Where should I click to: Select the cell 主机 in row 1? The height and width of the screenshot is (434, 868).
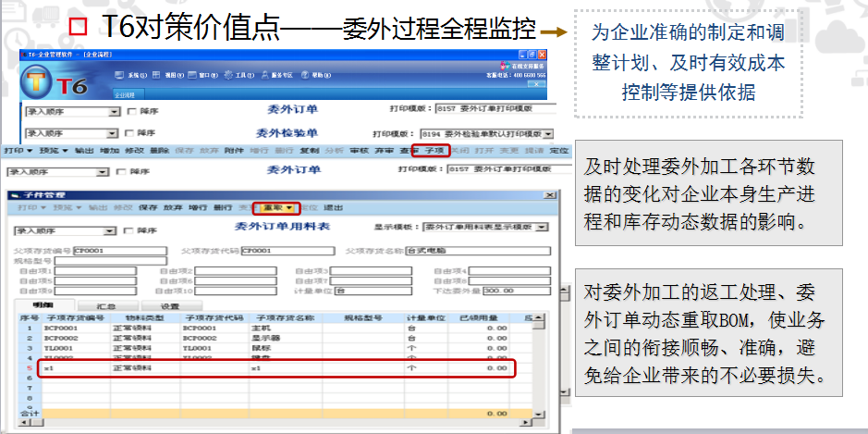click(285, 329)
